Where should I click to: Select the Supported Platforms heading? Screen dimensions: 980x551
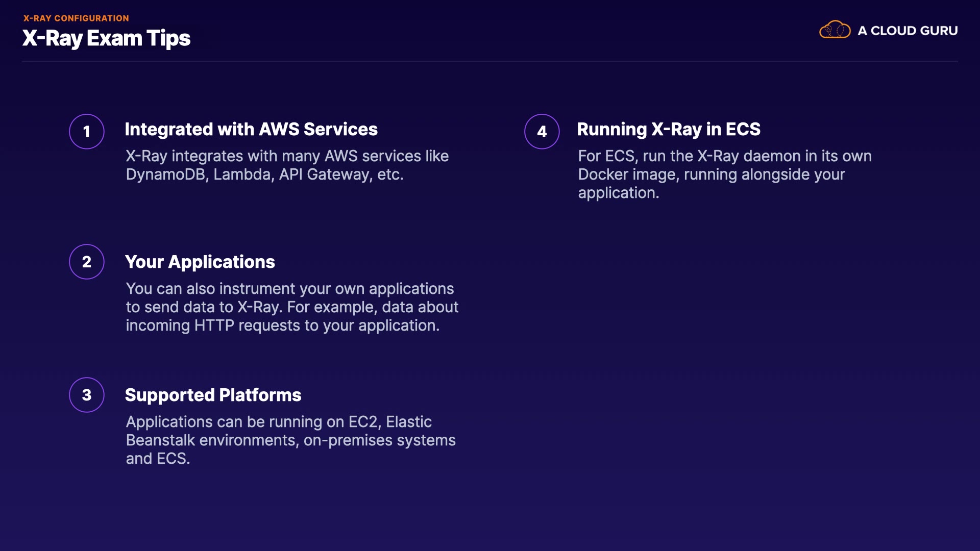pos(213,395)
